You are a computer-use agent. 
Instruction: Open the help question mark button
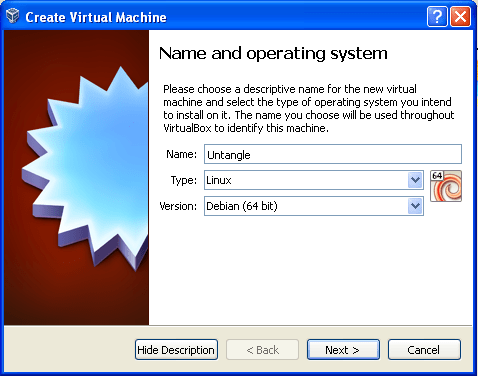[437, 16]
